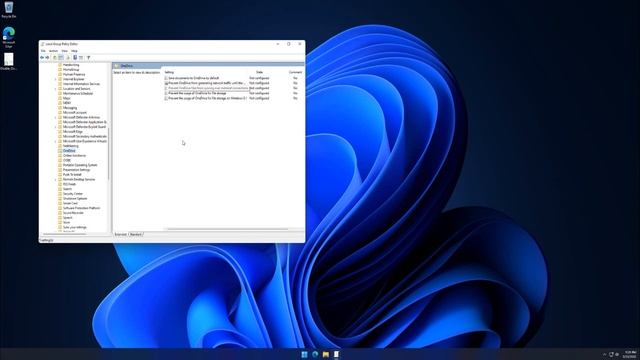The width and height of the screenshot is (640, 360).
Task: Select the HomeGroup folder in the tree
Action: (71, 69)
